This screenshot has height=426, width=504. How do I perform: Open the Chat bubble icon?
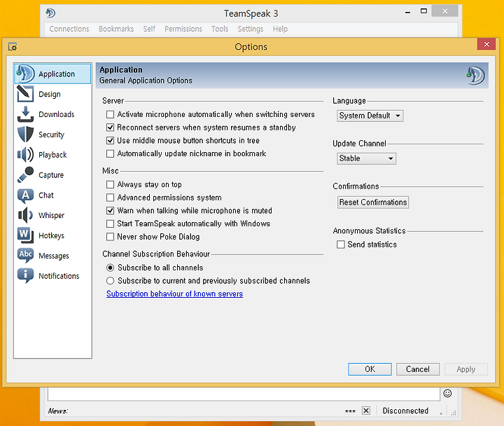click(x=25, y=195)
